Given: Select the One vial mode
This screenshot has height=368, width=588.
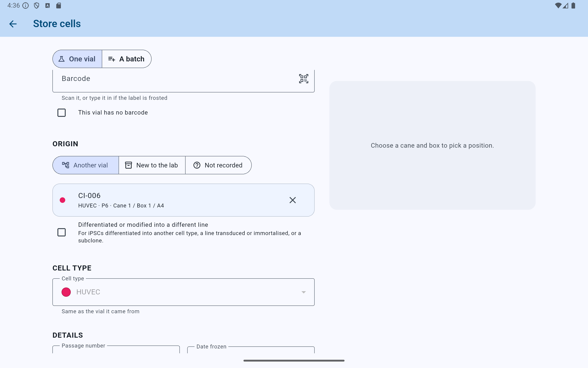Looking at the screenshot, I should pos(77,59).
